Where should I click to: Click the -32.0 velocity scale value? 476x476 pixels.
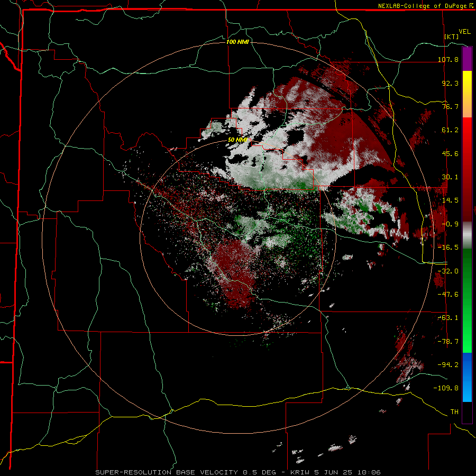448,271
